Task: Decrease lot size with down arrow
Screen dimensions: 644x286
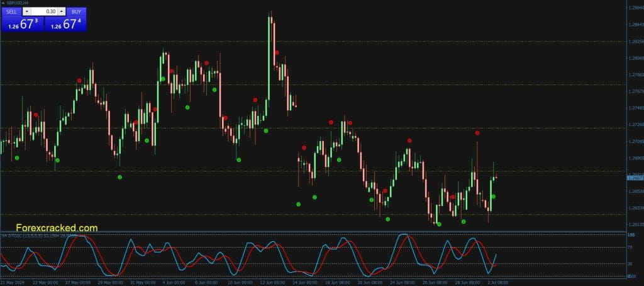Action: pyautogui.click(x=26, y=11)
